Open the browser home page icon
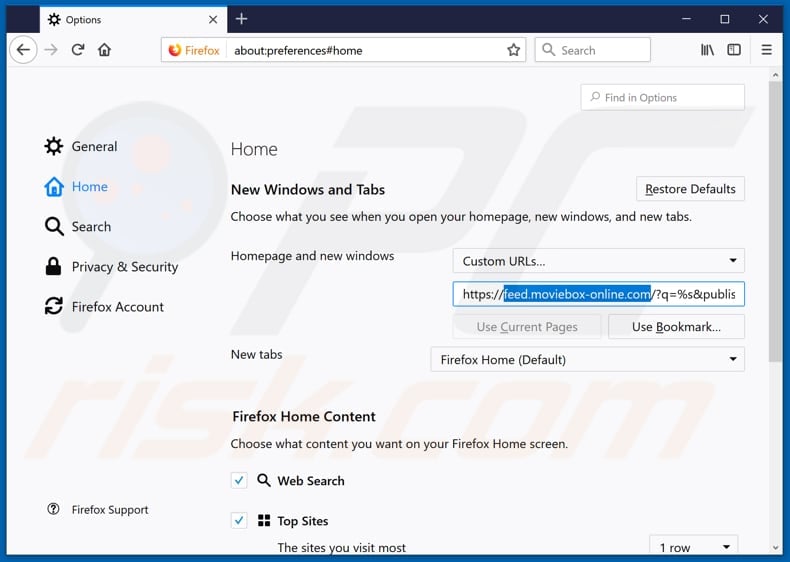This screenshot has width=790, height=562. [104, 50]
